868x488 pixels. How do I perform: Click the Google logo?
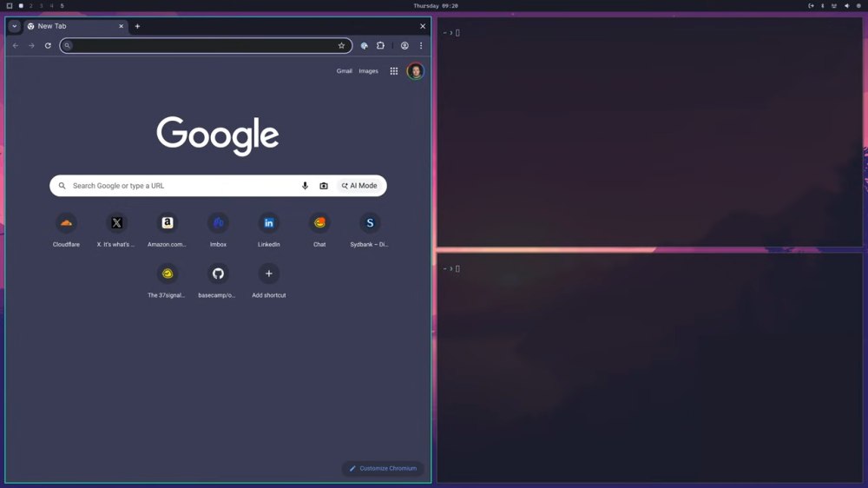218,135
